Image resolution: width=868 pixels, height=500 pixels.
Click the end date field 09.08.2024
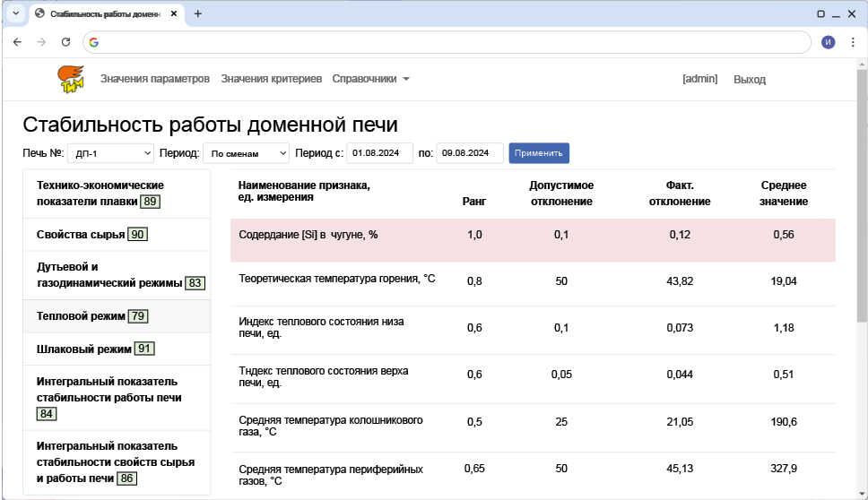[x=470, y=153]
